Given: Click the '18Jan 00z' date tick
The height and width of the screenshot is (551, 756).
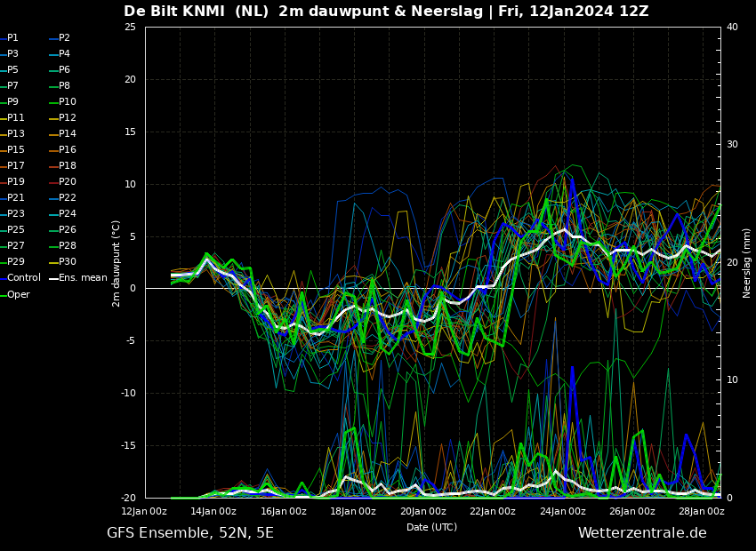Looking at the screenshot, I should [353, 512].
